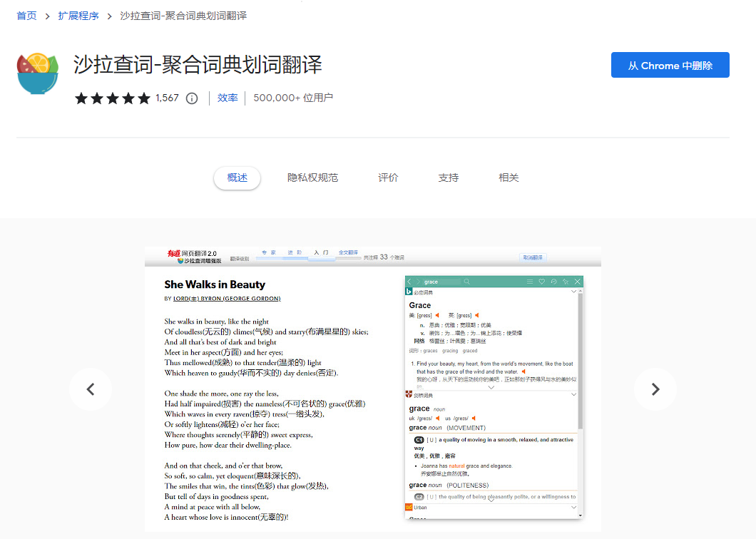The image size is (756, 539).
Task: Expand the Urban dictionary section chevron
Action: point(573,507)
